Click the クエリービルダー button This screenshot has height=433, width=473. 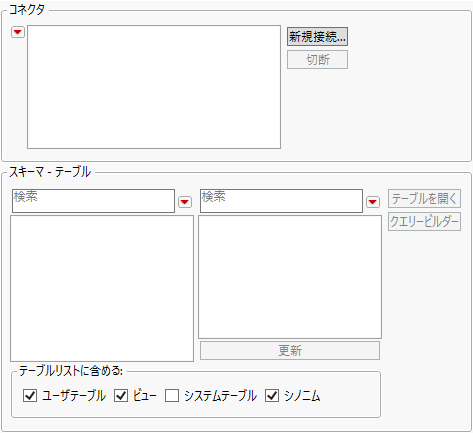point(424,222)
